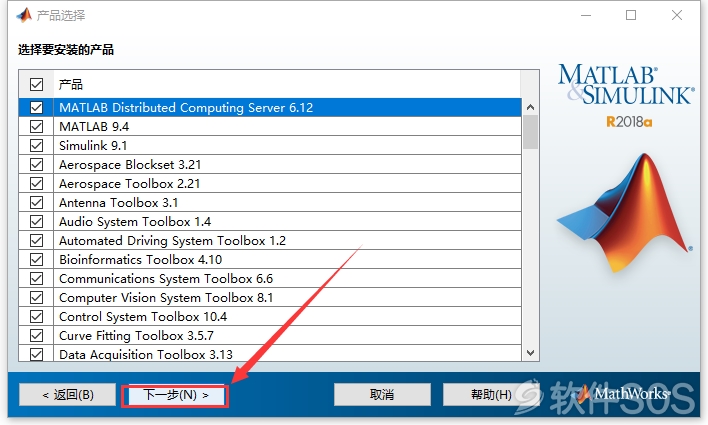
Task: Select the Data Acquisition Toolbox 3.13 row text
Action: coord(146,354)
